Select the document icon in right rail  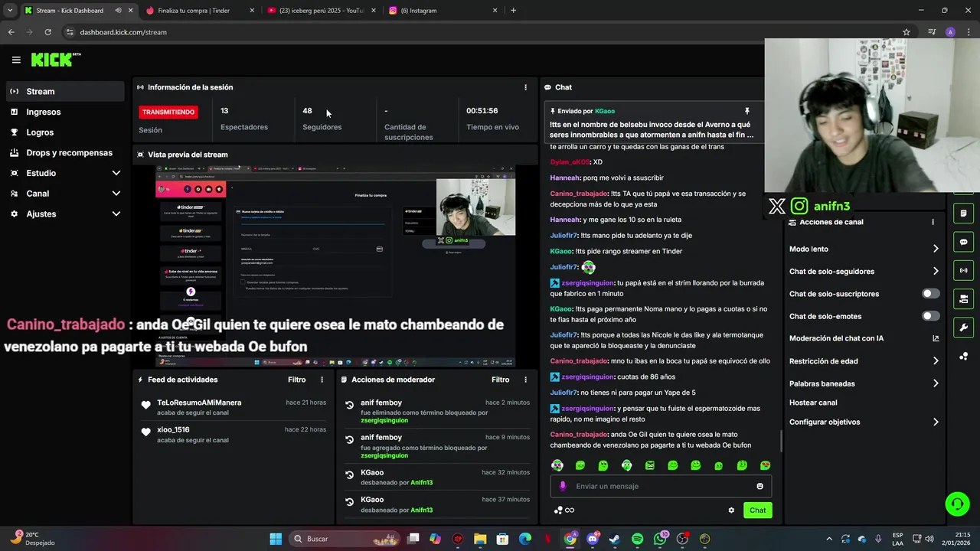(x=963, y=213)
